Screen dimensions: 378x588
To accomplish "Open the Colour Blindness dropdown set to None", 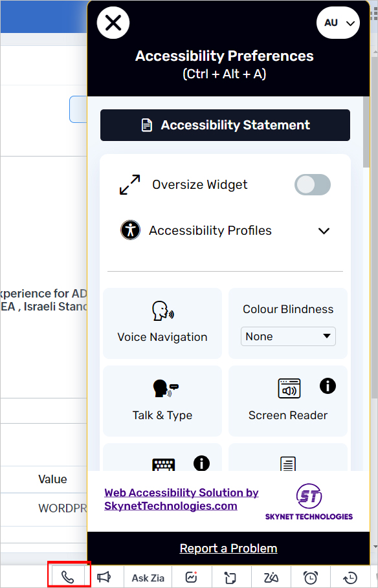I will click(288, 336).
